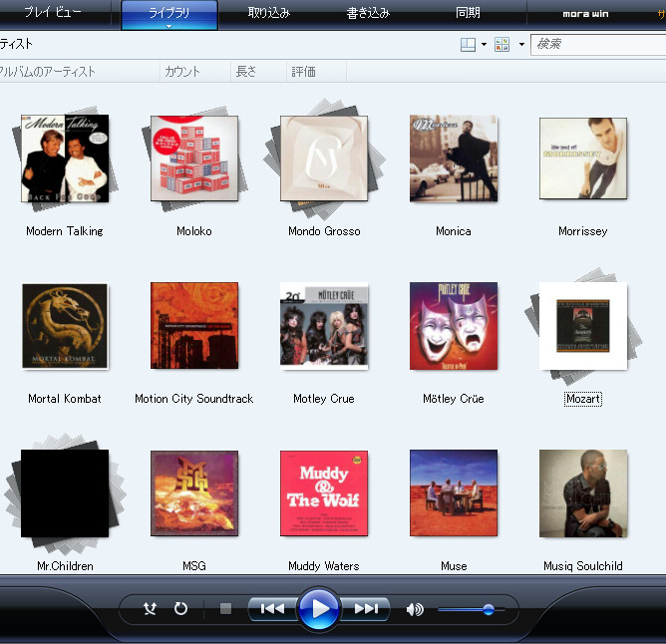Select Motion City Soundtrack cover
The image size is (666, 644).
click(194, 326)
